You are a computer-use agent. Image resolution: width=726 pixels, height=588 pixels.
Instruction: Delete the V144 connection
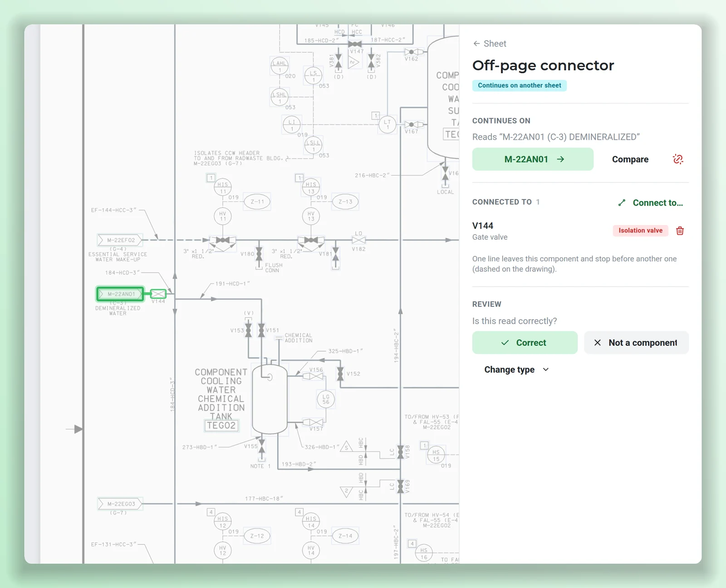(x=680, y=230)
